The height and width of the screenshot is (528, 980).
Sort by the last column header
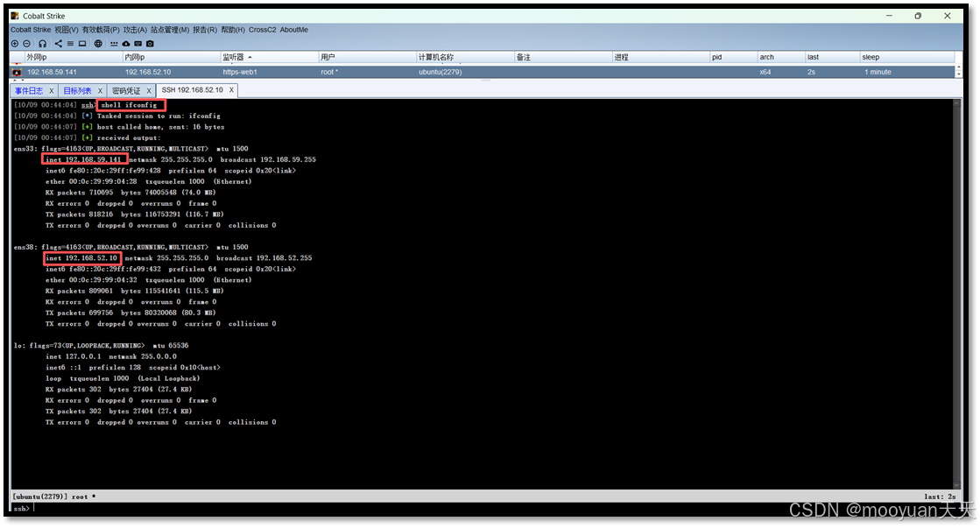pos(833,57)
